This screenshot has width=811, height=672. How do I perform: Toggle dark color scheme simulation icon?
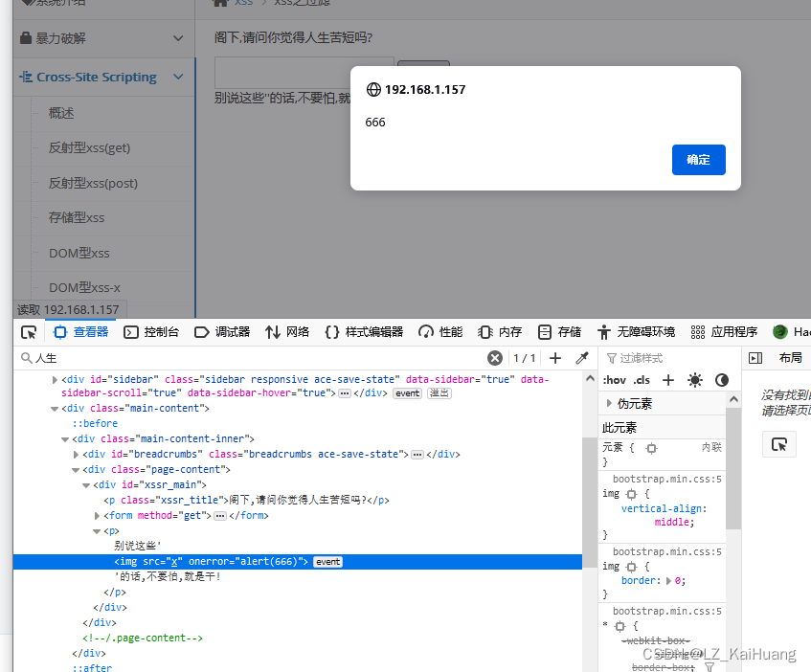721,380
